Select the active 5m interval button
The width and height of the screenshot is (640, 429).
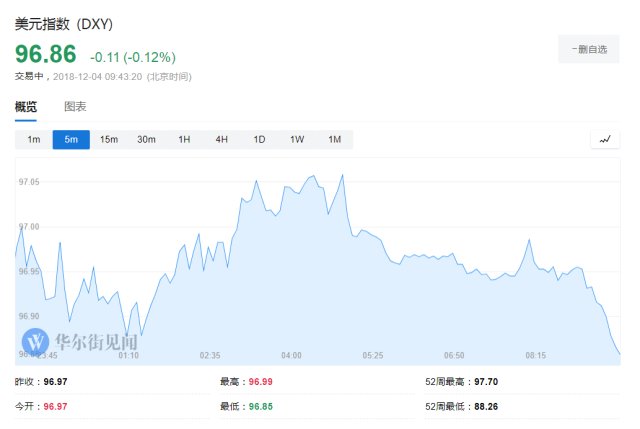[x=71, y=140]
